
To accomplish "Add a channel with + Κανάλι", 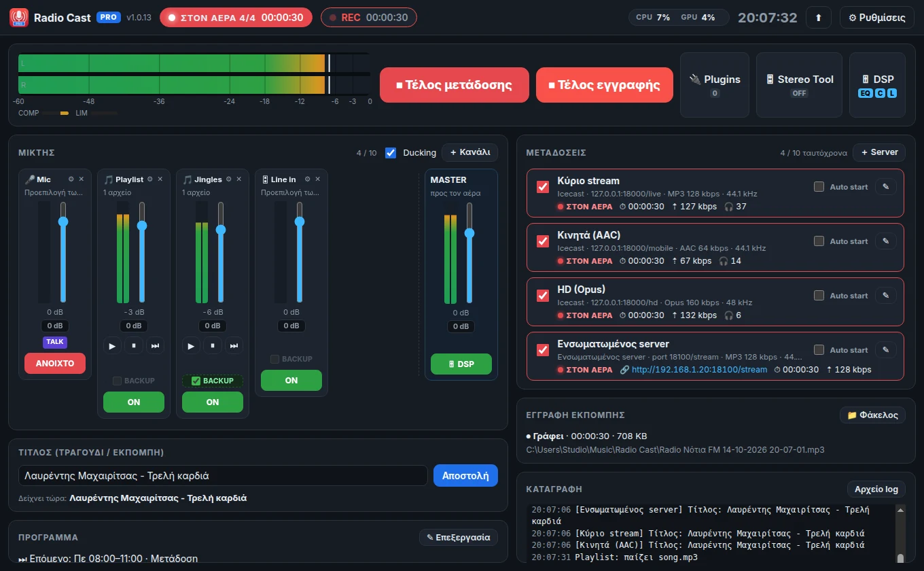I will [x=470, y=152].
